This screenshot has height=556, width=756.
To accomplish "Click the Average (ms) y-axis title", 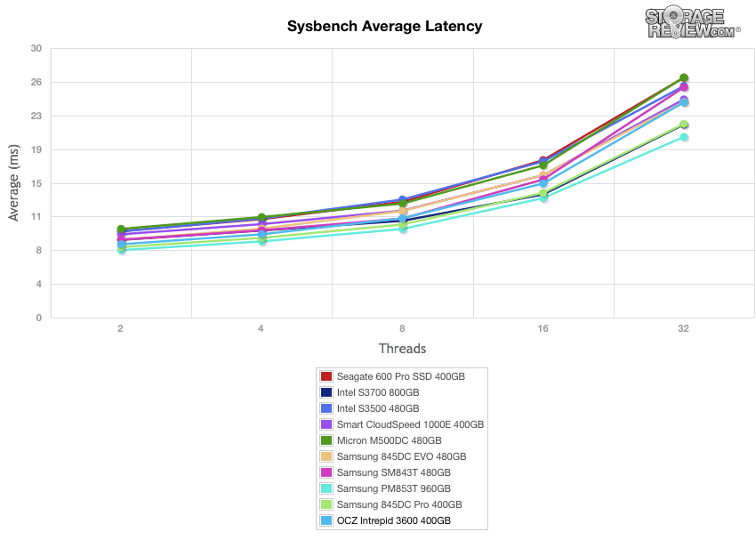I will 13,182.
